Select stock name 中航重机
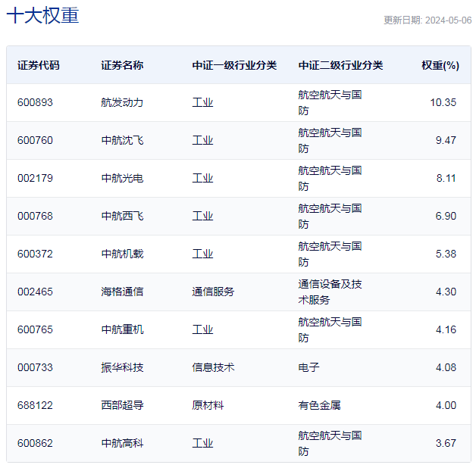 click(122, 329)
